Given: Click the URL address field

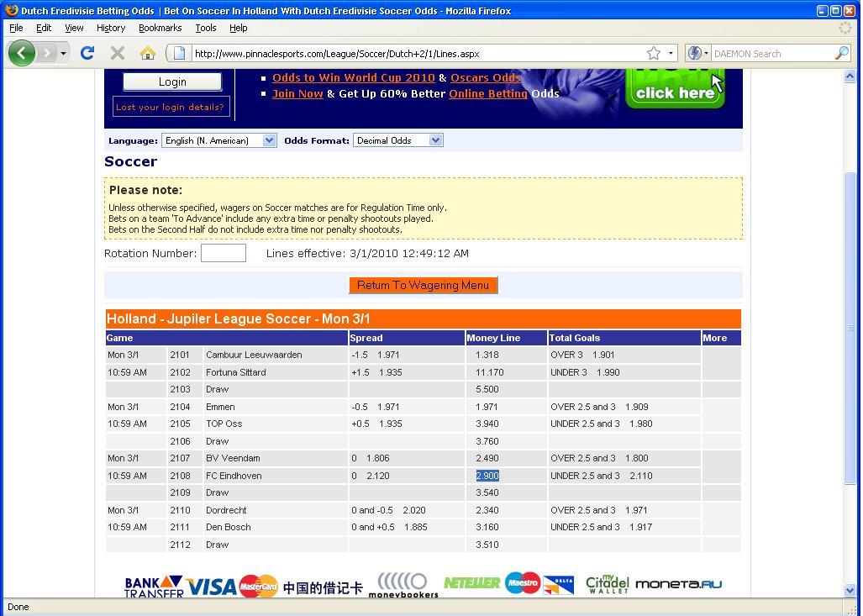Looking at the screenshot, I should pyautogui.click(x=418, y=54).
